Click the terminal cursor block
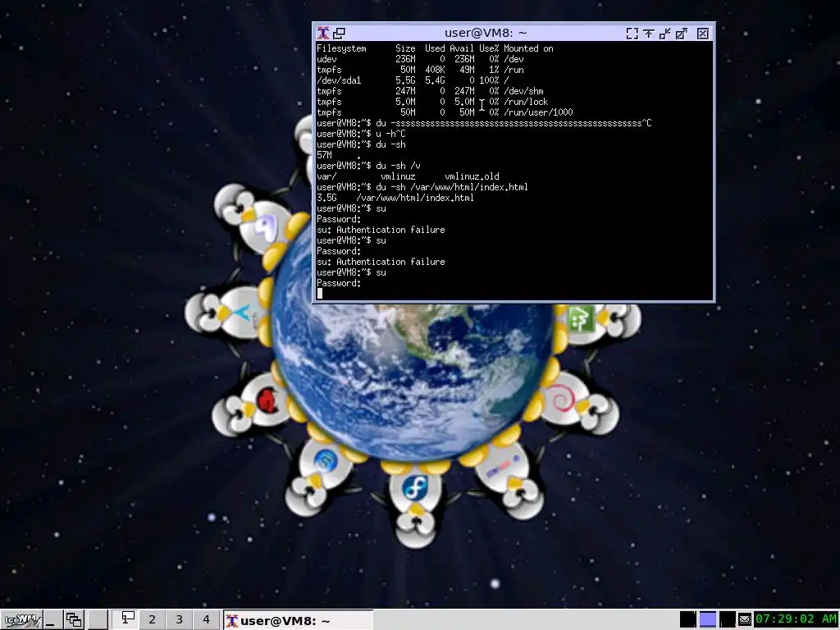Screen dimensions: 840x630 tap(320, 294)
